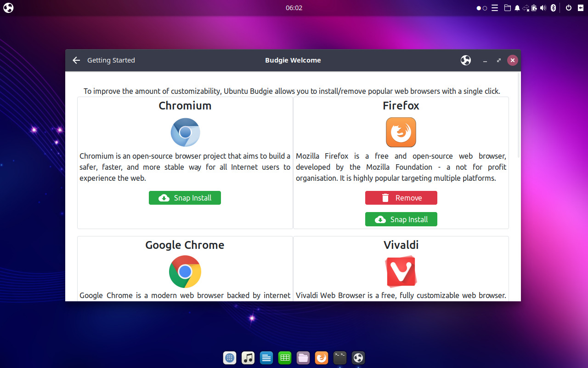Screen dimensions: 588x368
Task: Click Snap Install for Chromium
Action: 185,197
